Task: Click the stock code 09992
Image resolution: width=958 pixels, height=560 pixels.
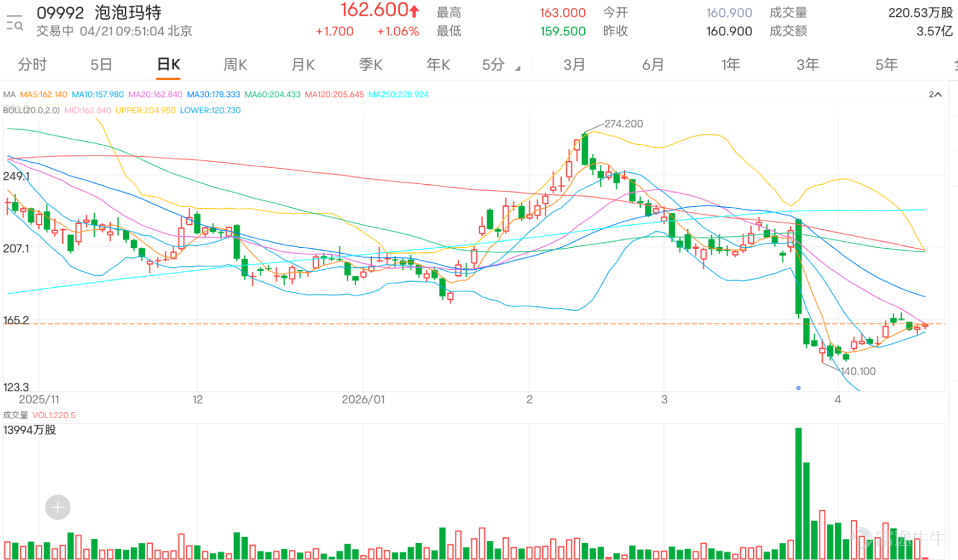Action: point(60,13)
